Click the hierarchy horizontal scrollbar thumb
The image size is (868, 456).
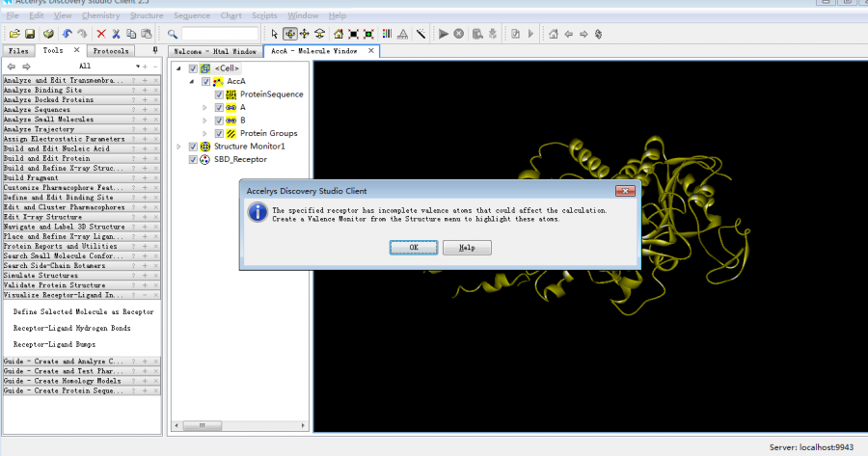point(203,425)
